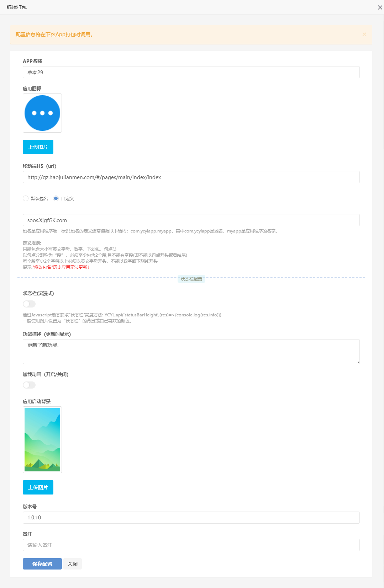Click the 移动端H5 url input field
The image size is (384, 588).
pyautogui.click(x=191, y=177)
